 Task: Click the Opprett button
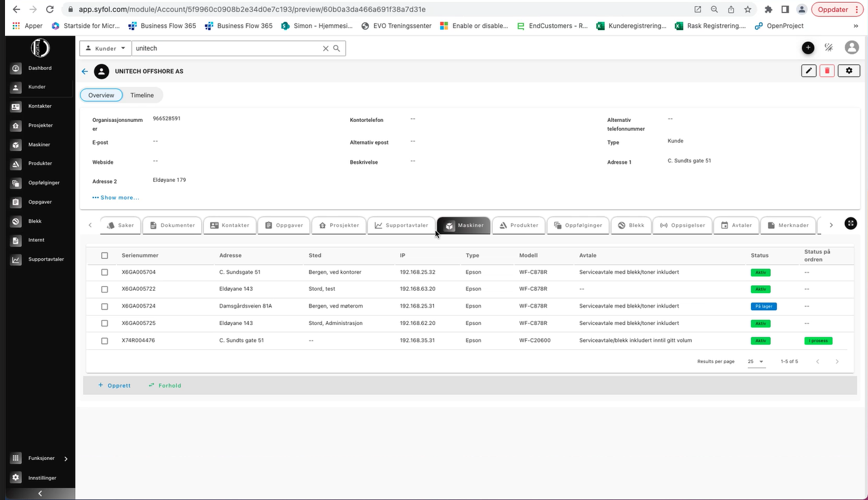click(114, 386)
